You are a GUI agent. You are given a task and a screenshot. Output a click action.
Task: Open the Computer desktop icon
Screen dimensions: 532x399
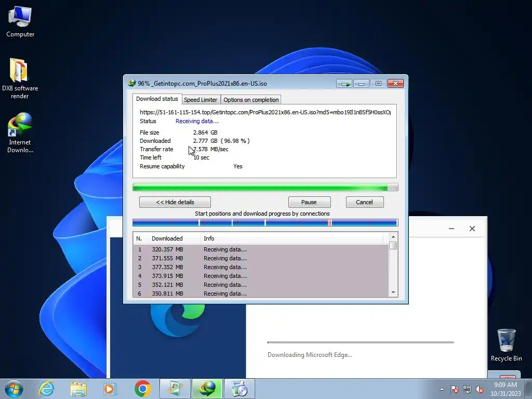(x=20, y=21)
